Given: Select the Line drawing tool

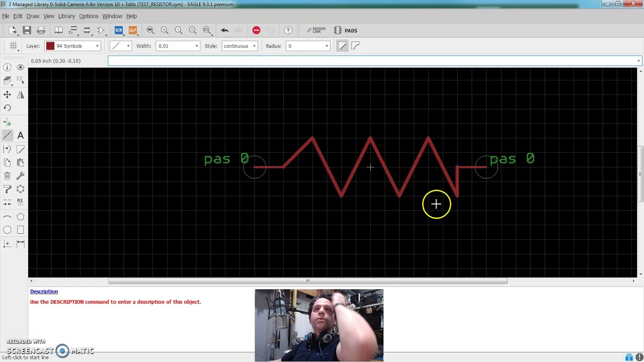Looking at the screenshot, I should point(7,135).
